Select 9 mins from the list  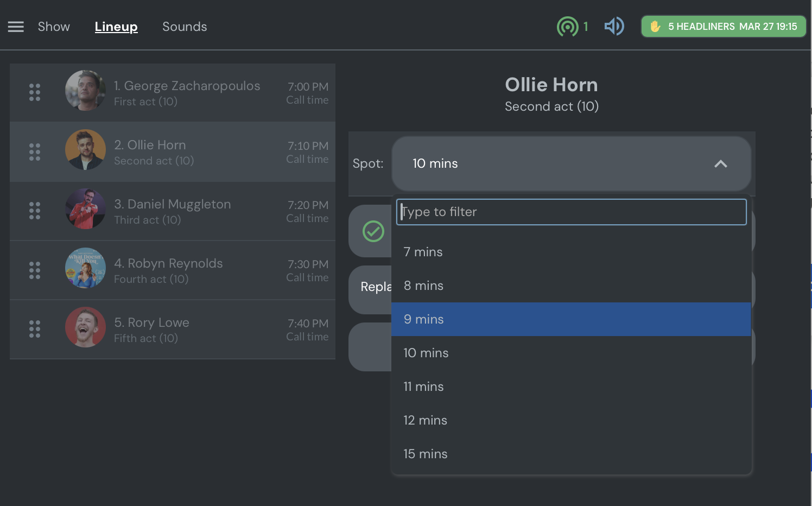(x=571, y=319)
